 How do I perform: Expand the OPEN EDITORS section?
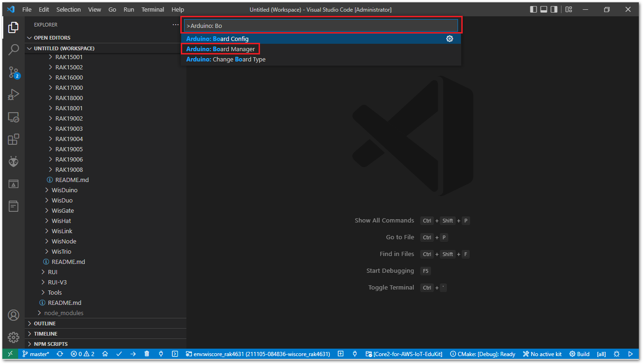[x=106, y=38]
